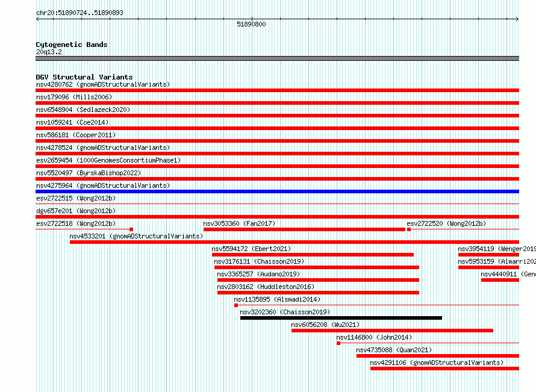The image size is (536, 392).
Task: Select nsv5953159 Almarri variant label
Action: [497, 261]
